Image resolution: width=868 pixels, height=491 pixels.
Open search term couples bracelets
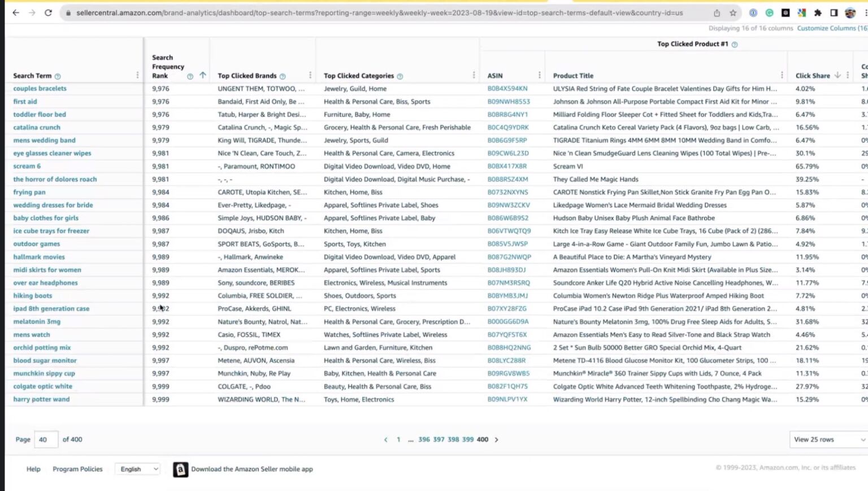point(40,88)
